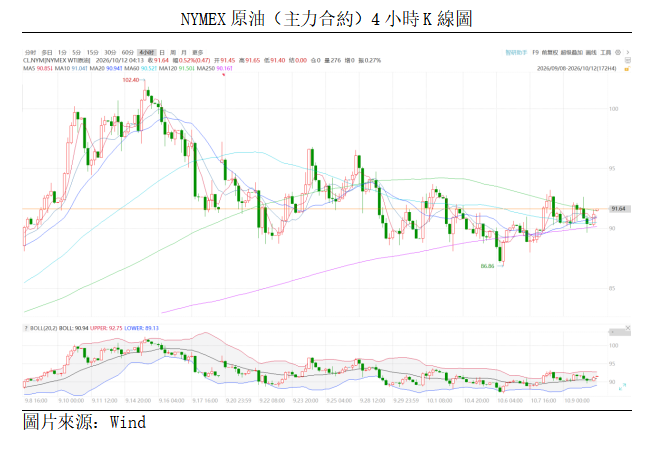Open the blue 智研助手 assistant link

(516, 53)
